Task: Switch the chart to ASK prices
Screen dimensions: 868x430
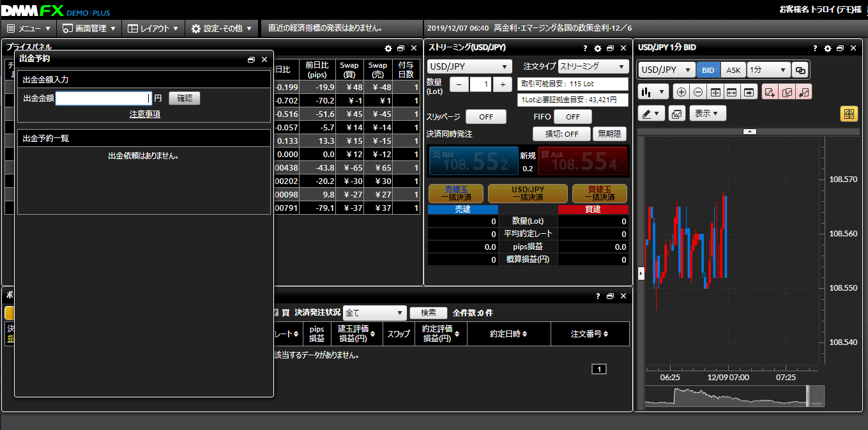Action: (733, 70)
